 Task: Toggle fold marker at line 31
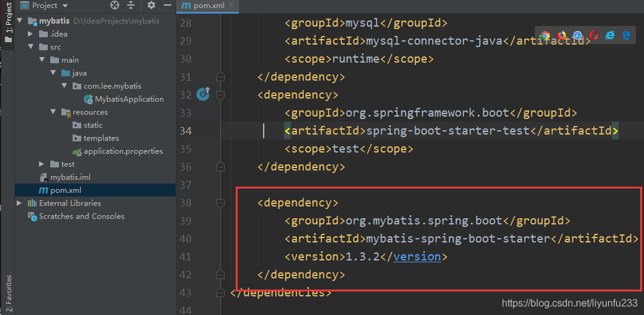pyautogui.click(x=220, y=76)
